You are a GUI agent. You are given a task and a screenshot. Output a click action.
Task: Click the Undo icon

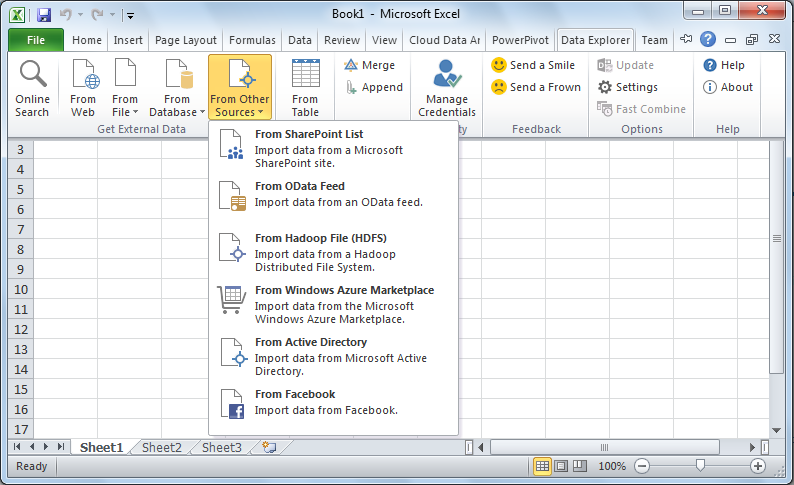(66, 15)
